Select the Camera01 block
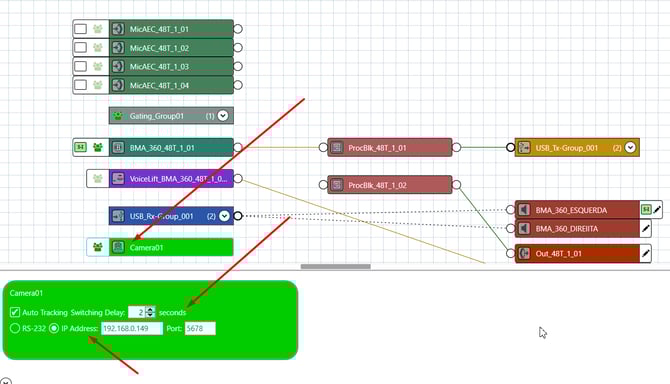 click(x=171, y=247)
